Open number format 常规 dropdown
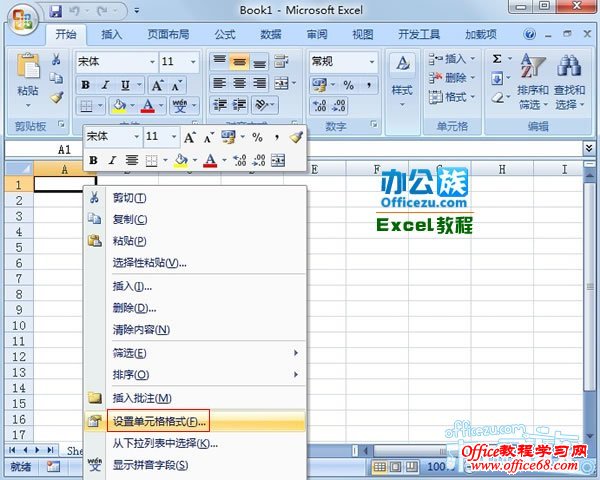Viewport: 600px width, 480px height. pyautogui.click(x=372, y=62)
